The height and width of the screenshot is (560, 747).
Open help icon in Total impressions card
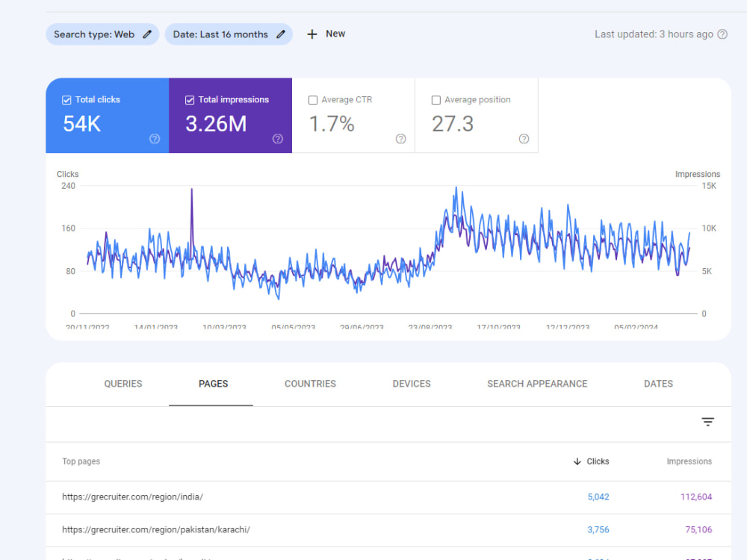[x=277, y=139]
